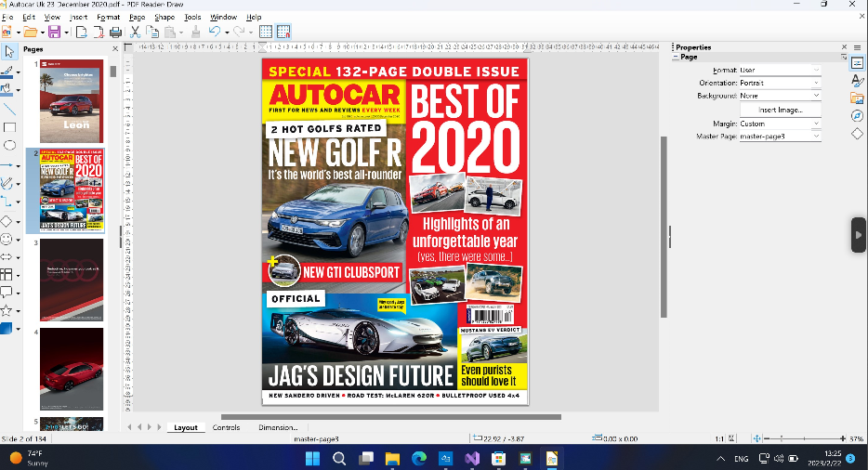Close the Pages panel
868x470 pixels.
(115, 48)
